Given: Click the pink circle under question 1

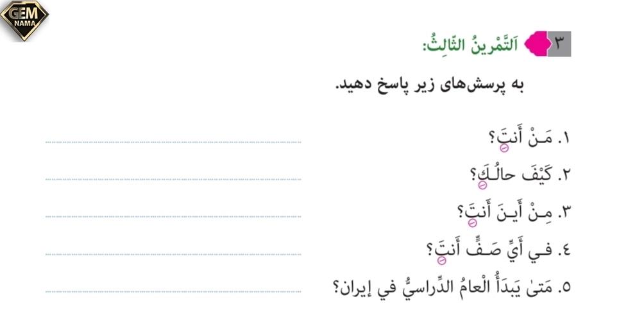Looking at the screenshot, I should (504, 148).
